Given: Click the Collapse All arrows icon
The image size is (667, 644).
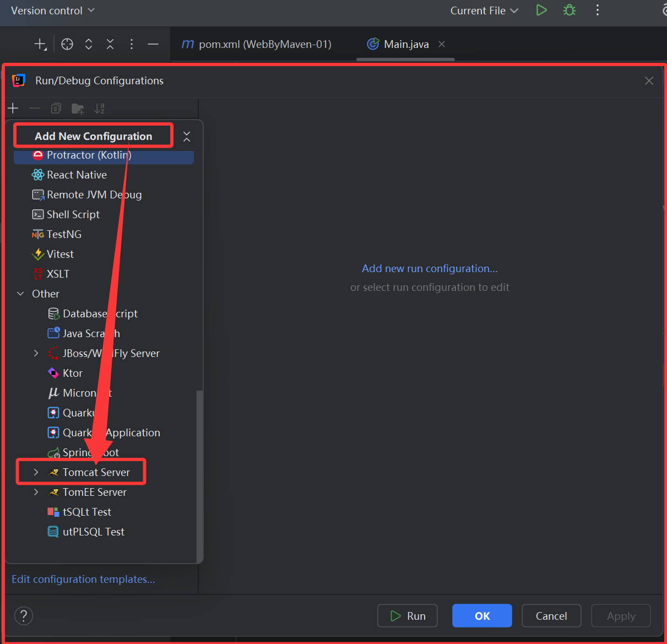Looking at the screenshot, I should [x=110, y=44].
